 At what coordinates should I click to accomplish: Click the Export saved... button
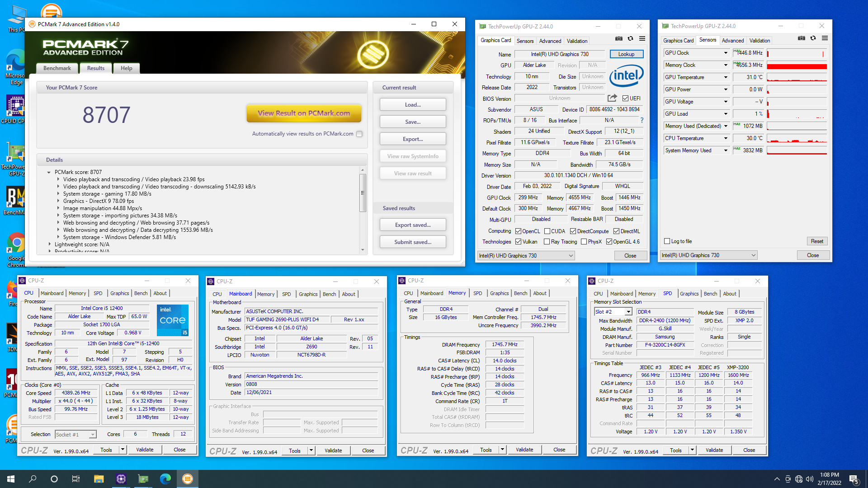coord(413,225)
